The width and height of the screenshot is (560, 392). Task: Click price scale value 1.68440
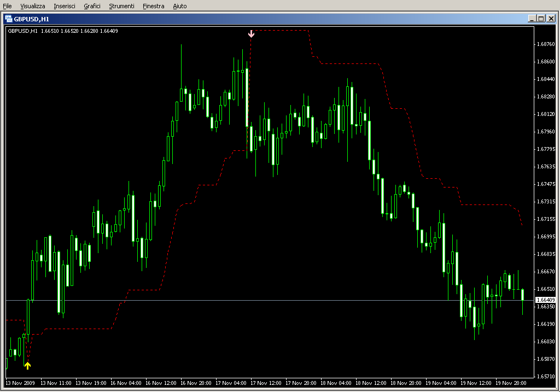tap(546, 79)
